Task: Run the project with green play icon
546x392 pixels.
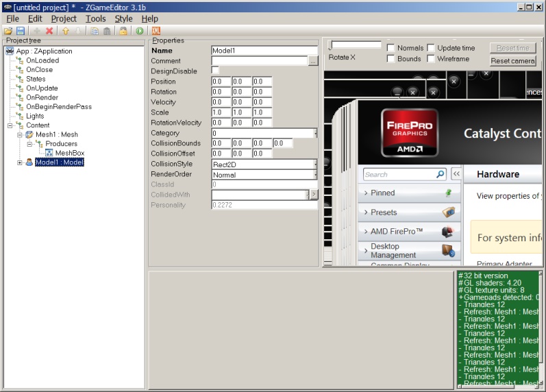Action: [140, 31]
